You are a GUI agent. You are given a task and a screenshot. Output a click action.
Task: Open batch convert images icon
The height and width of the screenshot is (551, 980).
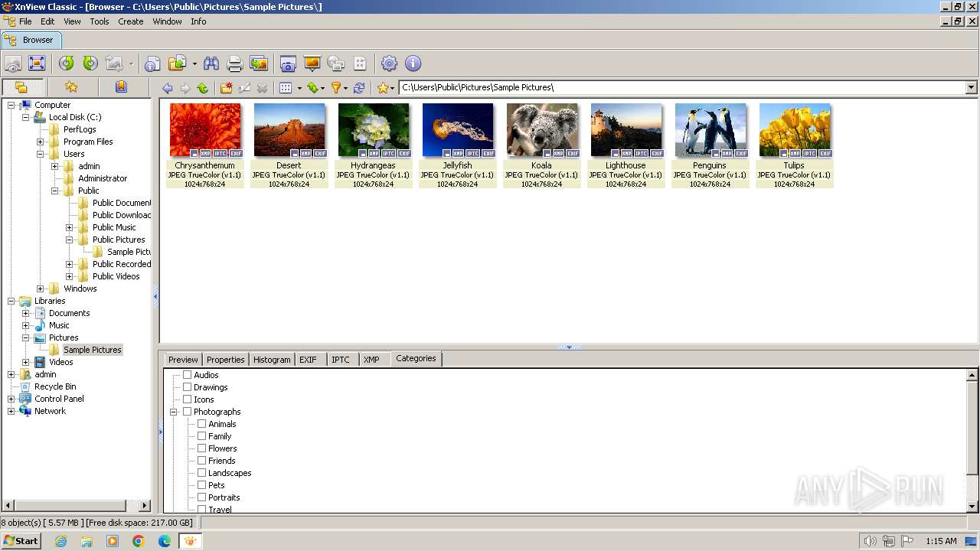tap(259, 64)
